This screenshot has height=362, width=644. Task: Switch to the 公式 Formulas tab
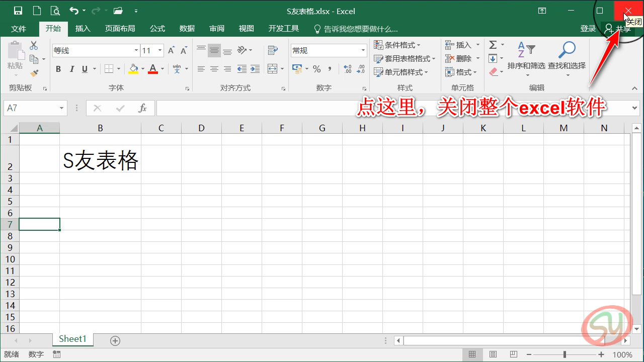coord(157,29)
